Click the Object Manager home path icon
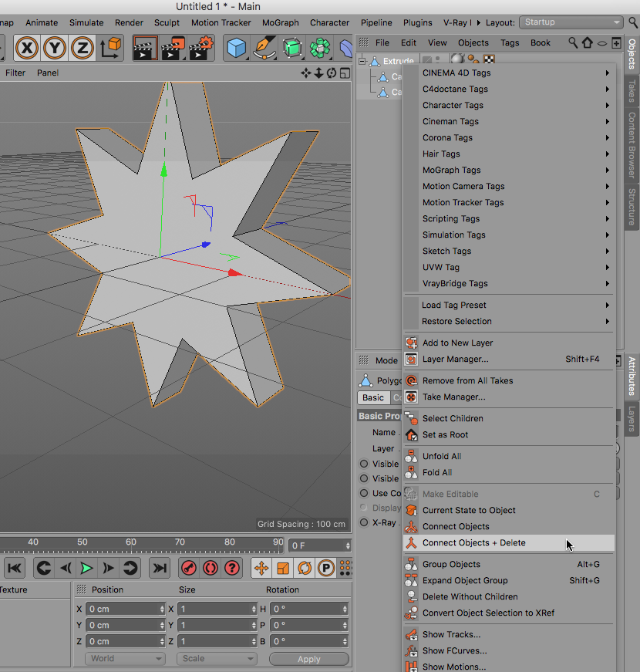The width and height of the screenshot is (640, 672). point(588,42)
